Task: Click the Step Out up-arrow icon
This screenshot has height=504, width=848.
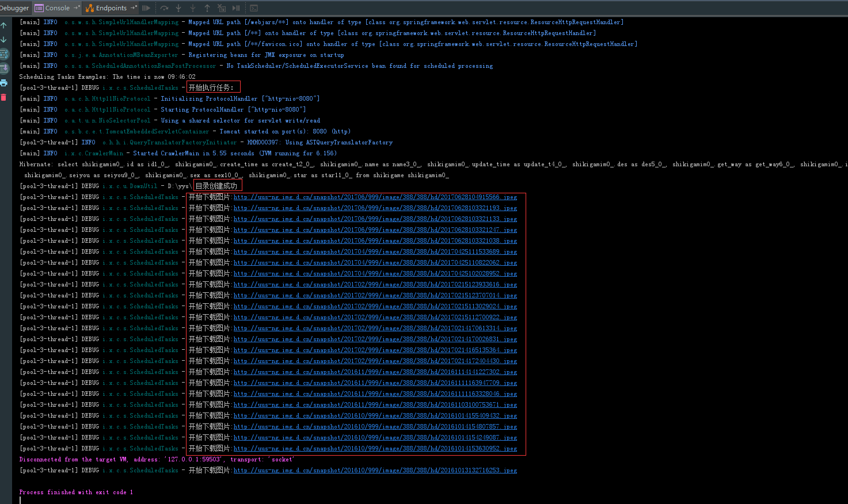Action: click(x=207, y=8)
